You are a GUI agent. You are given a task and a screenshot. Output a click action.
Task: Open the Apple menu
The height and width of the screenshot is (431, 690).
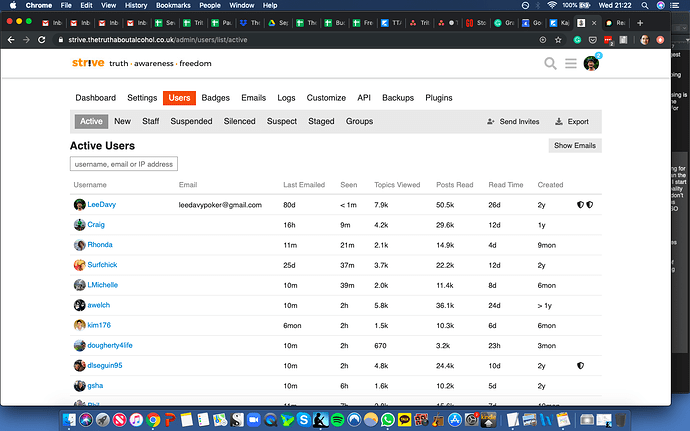(13, 5)
